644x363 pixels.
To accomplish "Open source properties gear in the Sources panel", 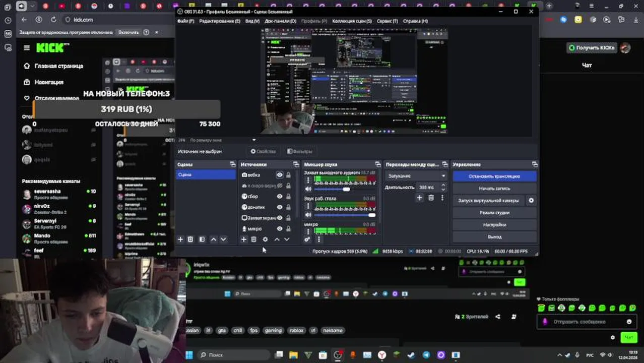I will tap(265, 239).
